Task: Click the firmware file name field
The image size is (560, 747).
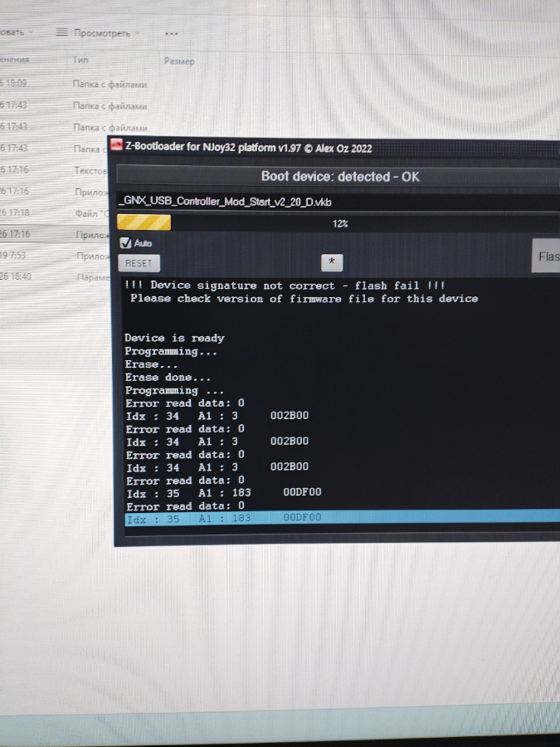Action: [332, 202]
